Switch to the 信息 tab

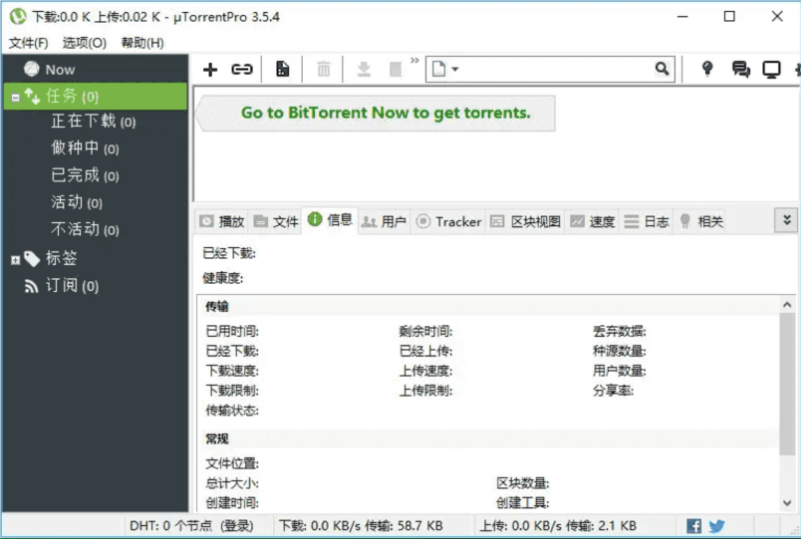click(x=330, y=220)
